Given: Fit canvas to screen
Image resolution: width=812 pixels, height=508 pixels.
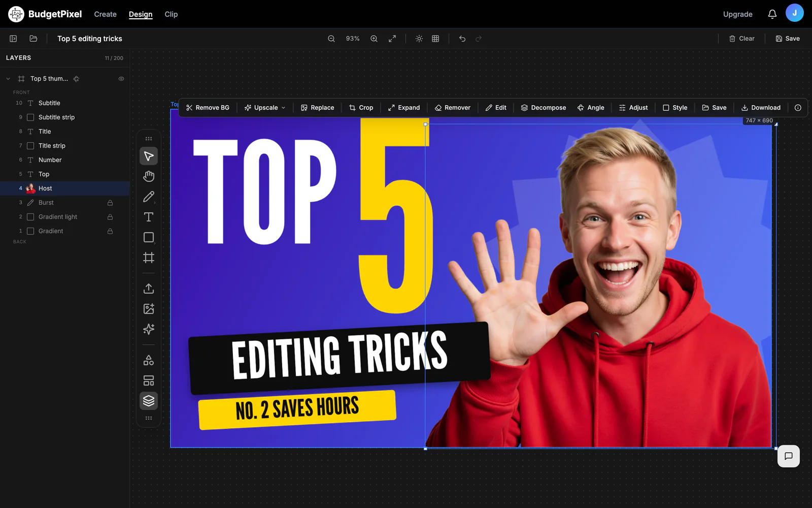Looking at the screenshot, I should [392, 39].
